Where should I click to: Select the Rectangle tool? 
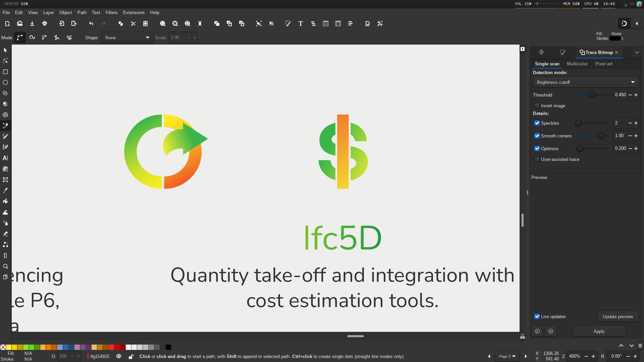click(x=5, y=72)
